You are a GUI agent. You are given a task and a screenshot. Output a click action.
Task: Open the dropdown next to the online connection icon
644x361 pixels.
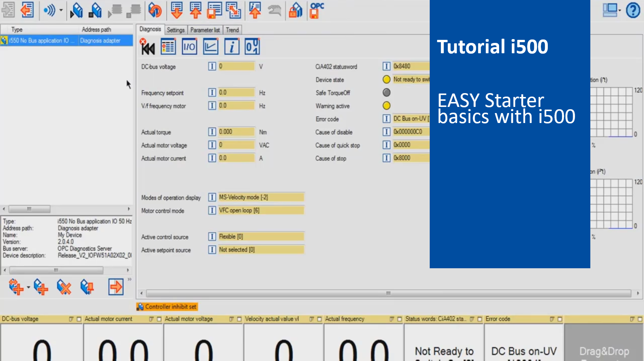pos(61,10)
